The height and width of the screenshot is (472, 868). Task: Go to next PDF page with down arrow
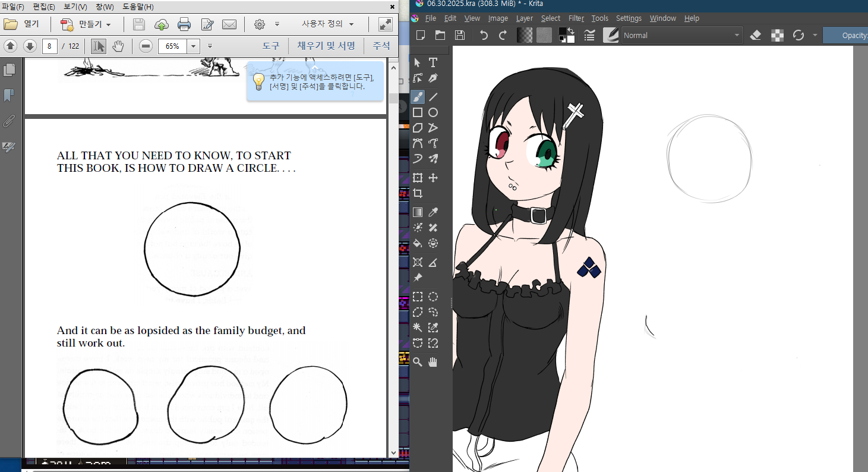pos(30,46)
